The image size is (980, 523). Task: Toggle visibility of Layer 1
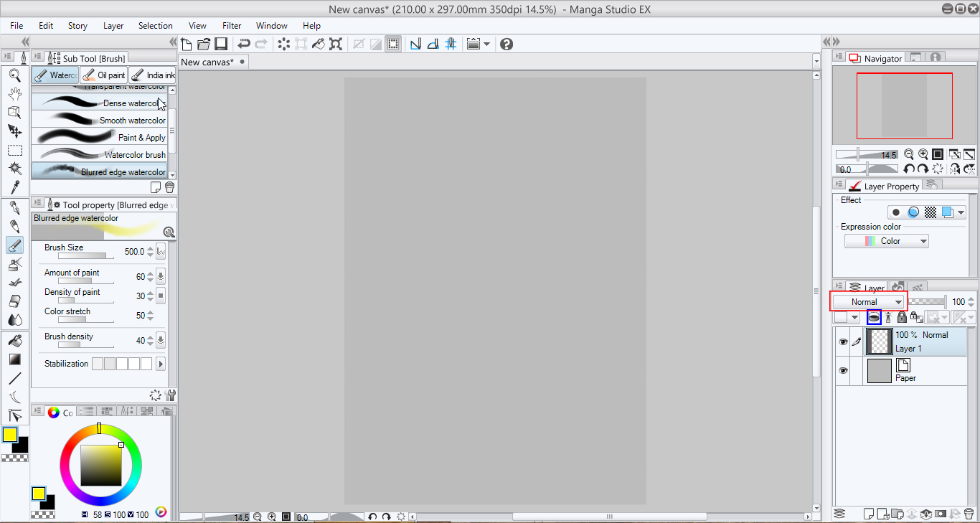tap(843, 342)
